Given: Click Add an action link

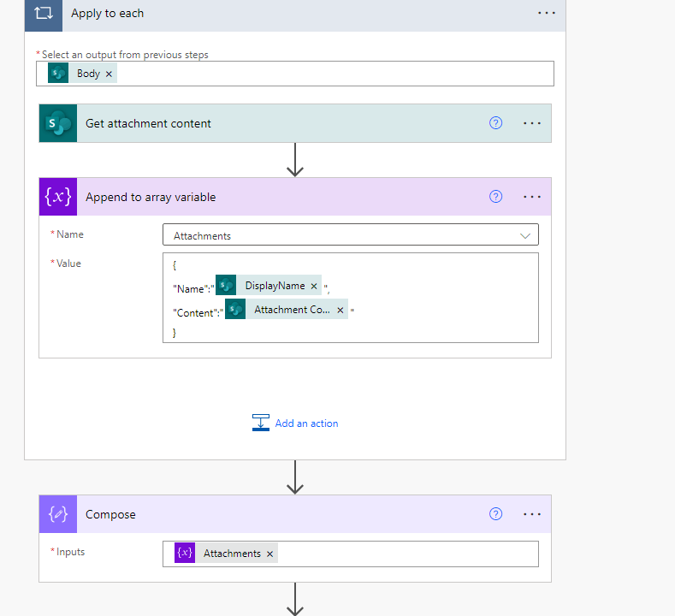Looking at the screenshot, I should click(306, 423).
